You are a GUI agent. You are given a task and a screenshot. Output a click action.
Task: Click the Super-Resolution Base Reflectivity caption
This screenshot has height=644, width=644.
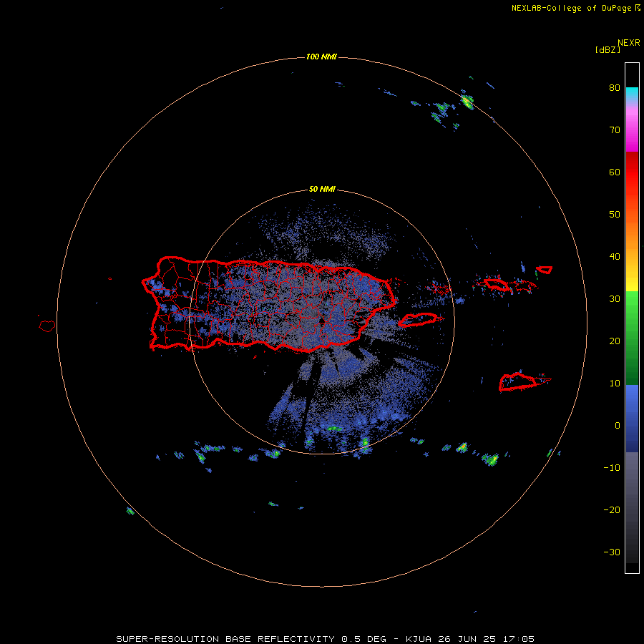(326, 639)
